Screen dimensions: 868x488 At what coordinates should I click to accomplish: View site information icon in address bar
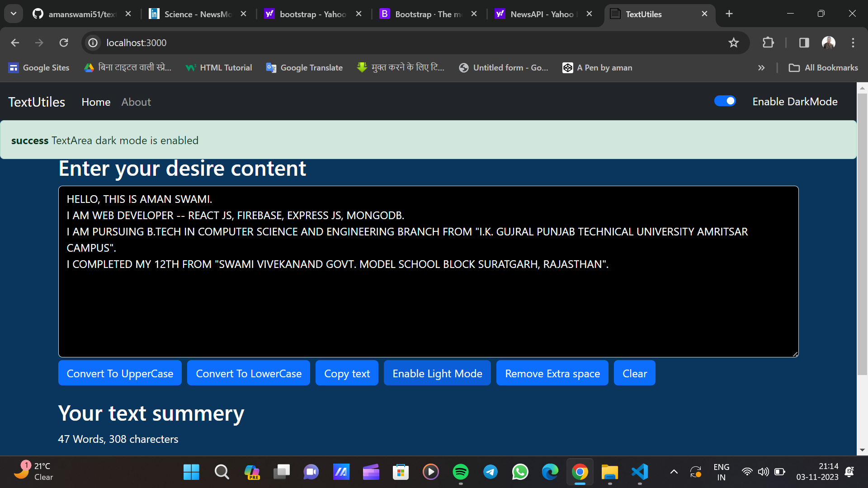pyautogui.click(x=93, y=42)
